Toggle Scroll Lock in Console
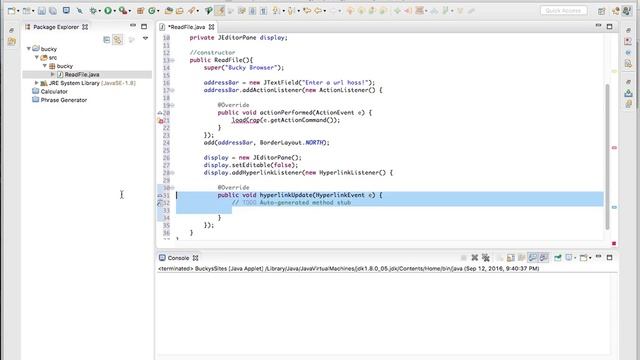This screenshot has width=640, height=360. point(511,258)
